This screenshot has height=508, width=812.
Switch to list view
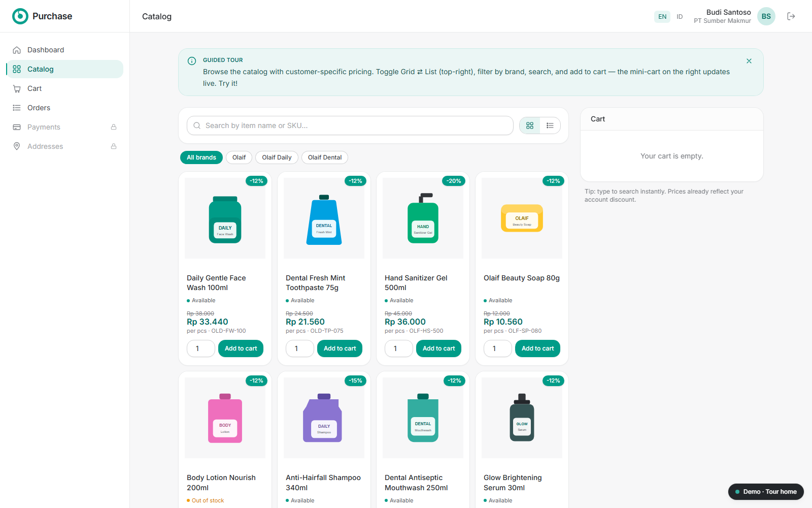550,125
